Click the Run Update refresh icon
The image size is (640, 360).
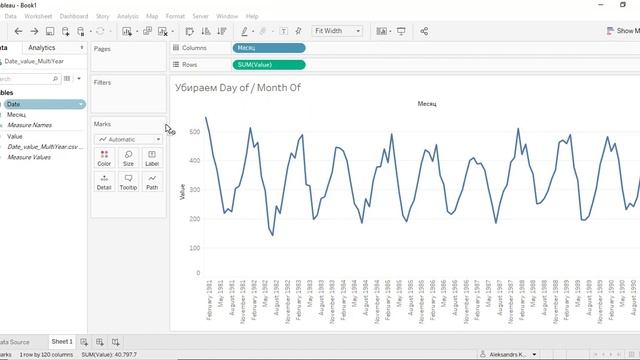[x=100, y=31]
